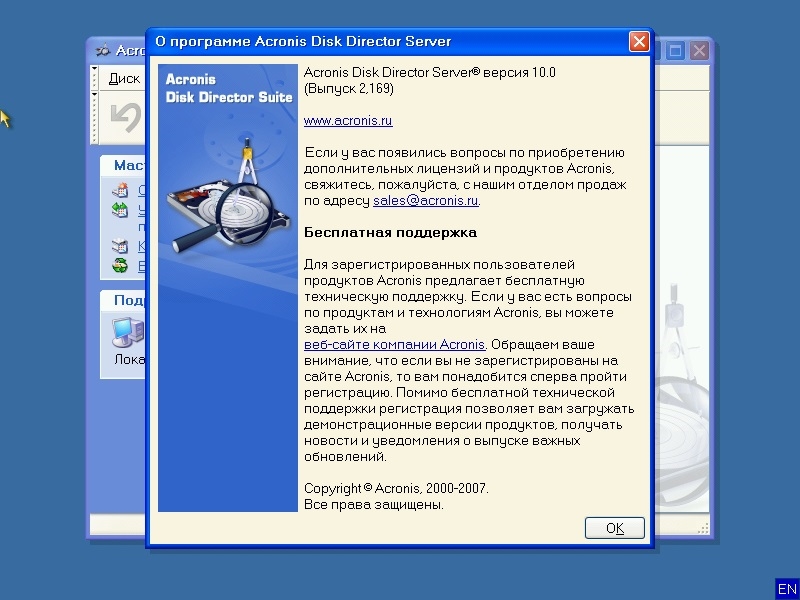Viewport: 800px width, 600px height.
Task: Maximize the main Acronis window
Action: (x=677, y=50)
